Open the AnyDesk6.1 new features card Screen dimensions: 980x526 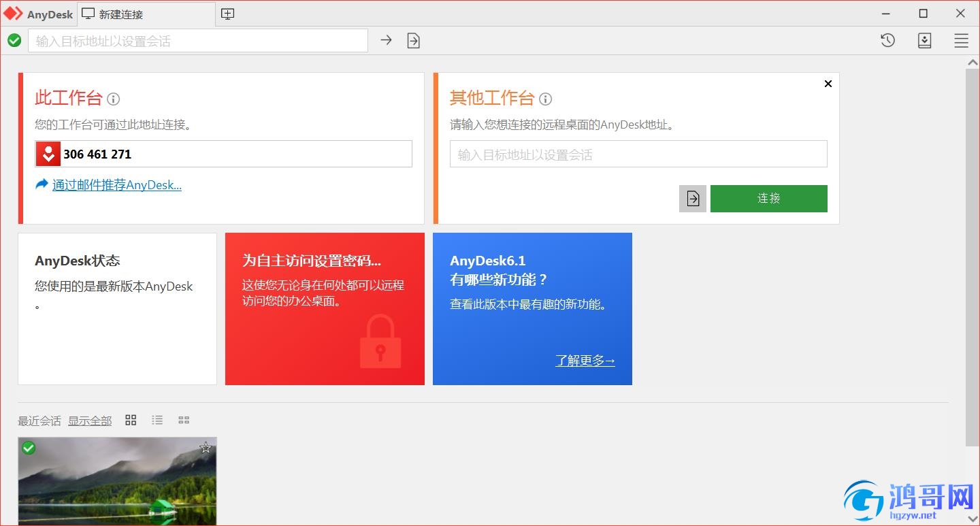click(x=532, y=309)
